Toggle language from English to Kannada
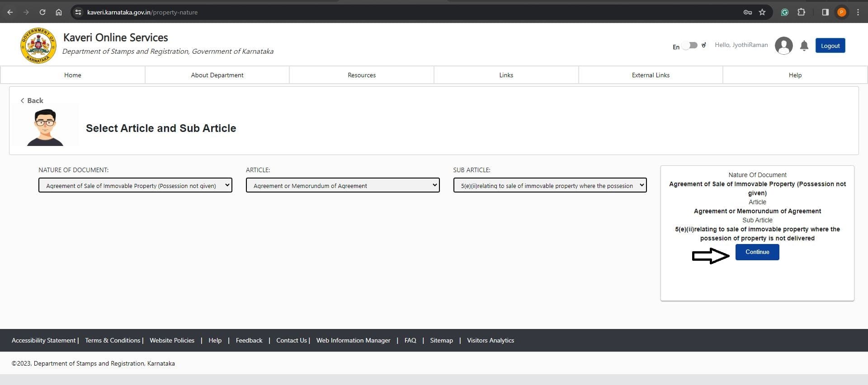 pyautogui.click(x=690, y=46)
